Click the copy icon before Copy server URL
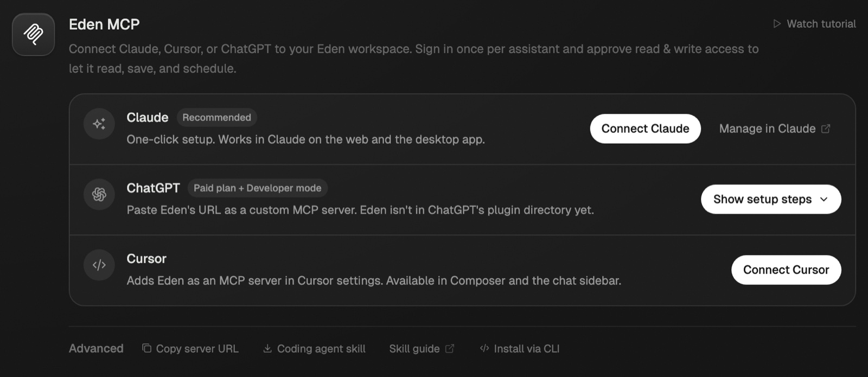Viewport: 868px width, 377px height. 146,348
